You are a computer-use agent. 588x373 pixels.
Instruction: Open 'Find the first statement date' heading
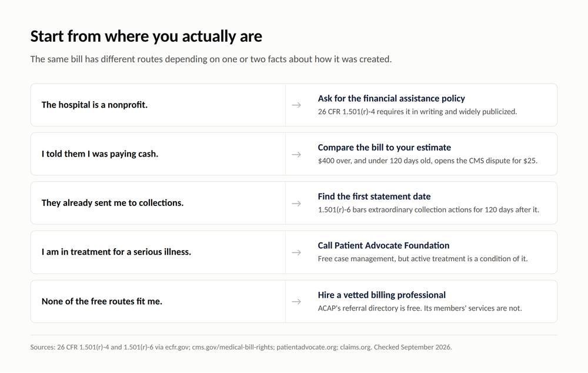[374, 197]
